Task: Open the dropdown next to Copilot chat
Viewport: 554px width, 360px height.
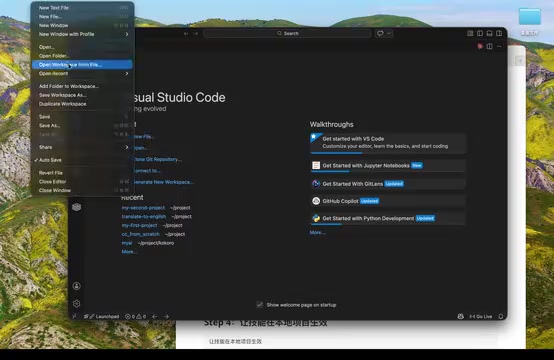Action: 389,33
